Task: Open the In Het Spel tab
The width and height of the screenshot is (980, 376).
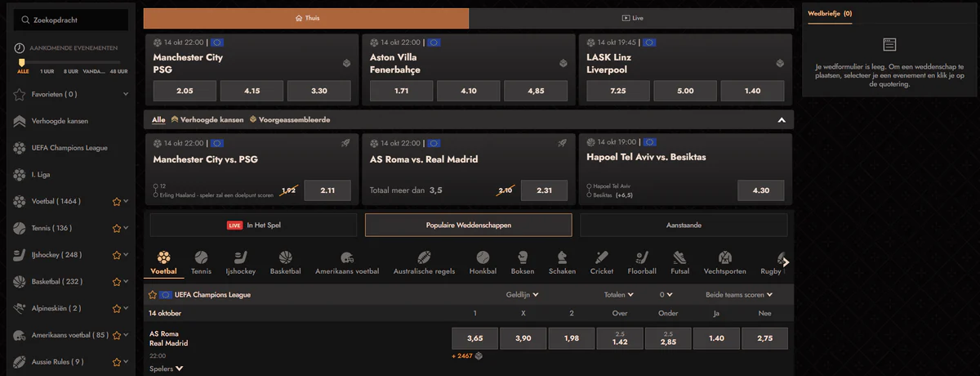Action: click(253, 225)
